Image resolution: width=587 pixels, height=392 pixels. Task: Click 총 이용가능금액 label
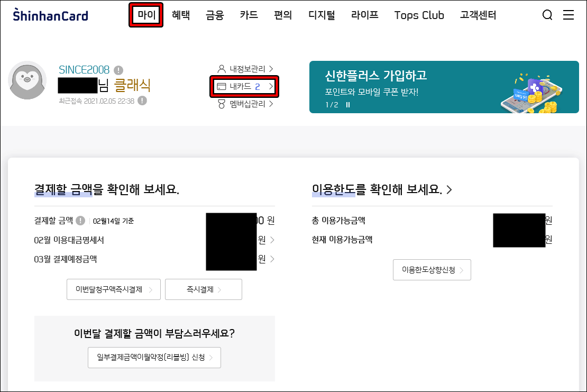[x=338, y=221]
